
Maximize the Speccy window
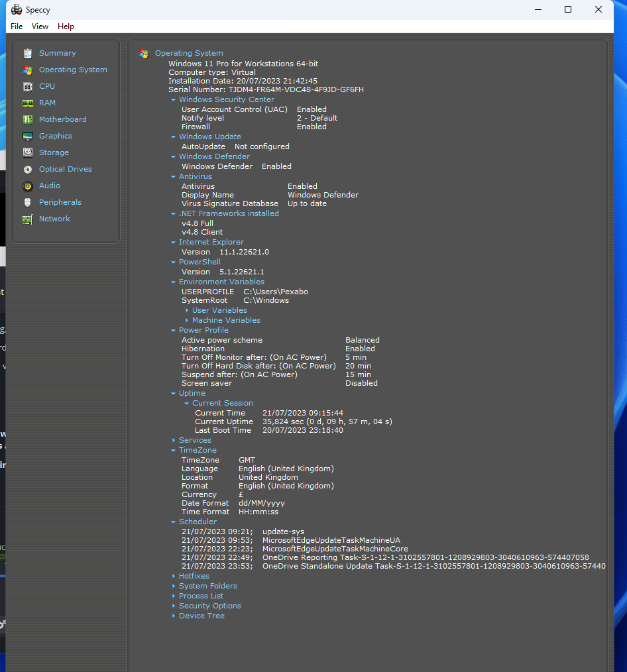pos(568,9)
